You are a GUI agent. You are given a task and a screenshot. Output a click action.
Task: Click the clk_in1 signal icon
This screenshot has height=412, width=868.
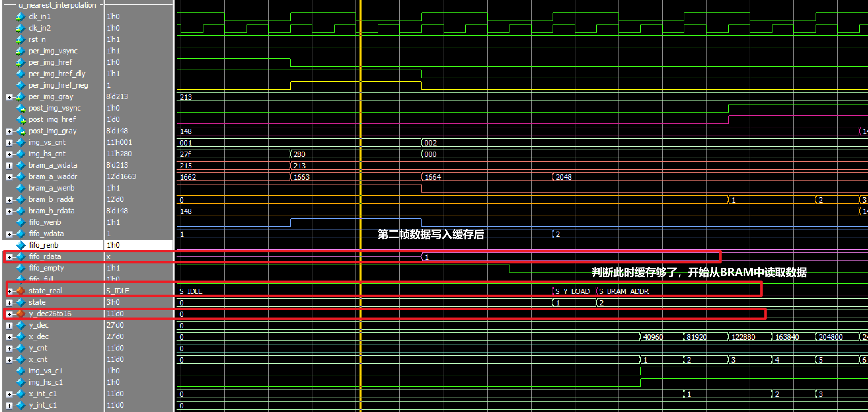21,16
